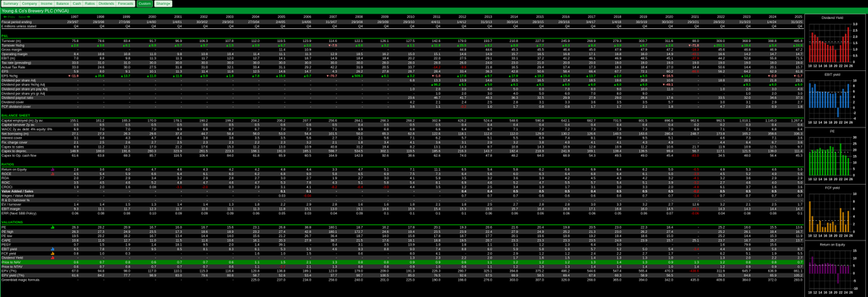Select the FCF dividend cover row label
The width and height of the screenshot is (868, 297).
click(x=14, y=107)
